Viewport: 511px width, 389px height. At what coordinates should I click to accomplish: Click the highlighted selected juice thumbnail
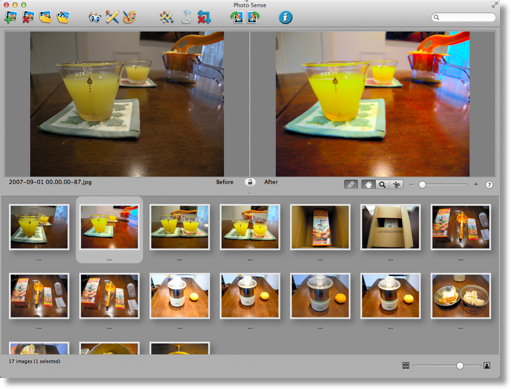coord(109,227)
